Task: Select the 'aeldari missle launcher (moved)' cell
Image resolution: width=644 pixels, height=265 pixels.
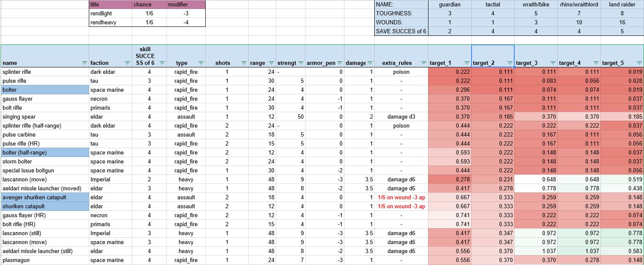Action: click(45, 188)
